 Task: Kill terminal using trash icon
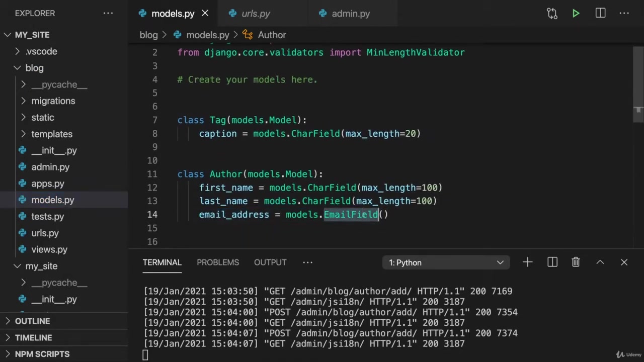(x=576, y=262)
